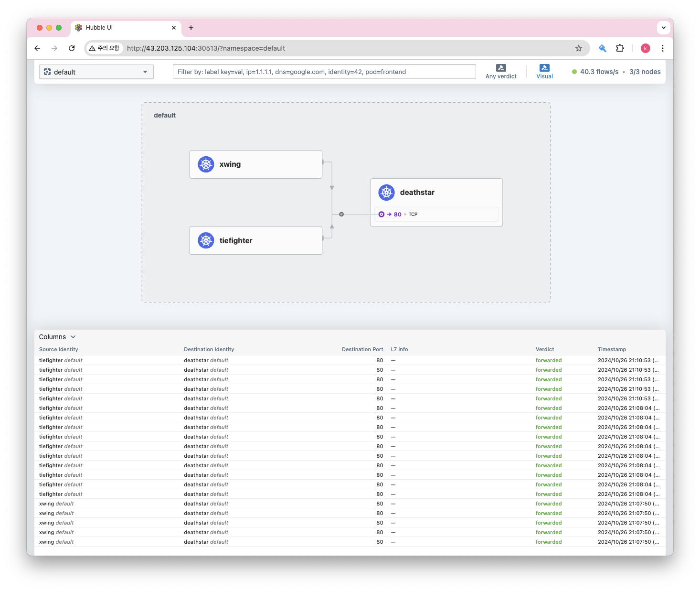This screenshot has height=591, width=700.
Task: Click the Verdict column header
Action: click(545, 349)
